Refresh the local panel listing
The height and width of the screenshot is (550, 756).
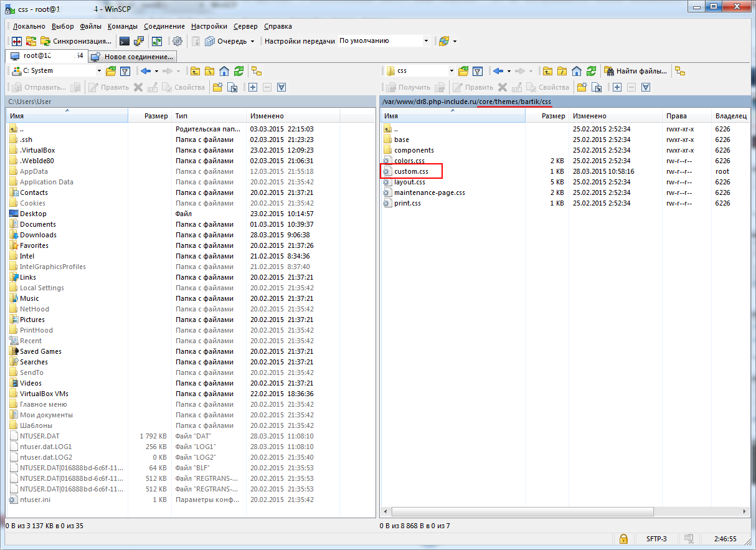click(x=239, y=71)
